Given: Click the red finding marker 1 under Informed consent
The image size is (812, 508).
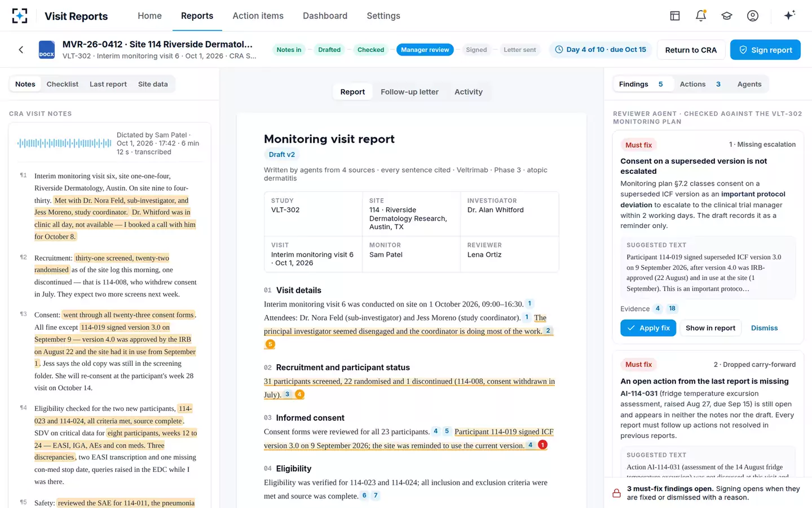Looking at the screenshot, I should 542,445.
